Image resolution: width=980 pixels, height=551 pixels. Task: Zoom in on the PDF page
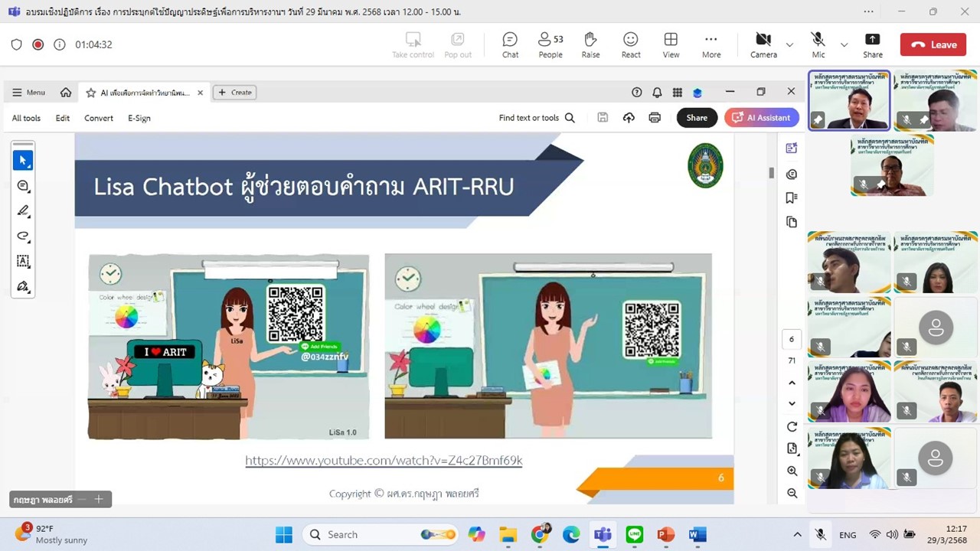[x=792, y=471]
